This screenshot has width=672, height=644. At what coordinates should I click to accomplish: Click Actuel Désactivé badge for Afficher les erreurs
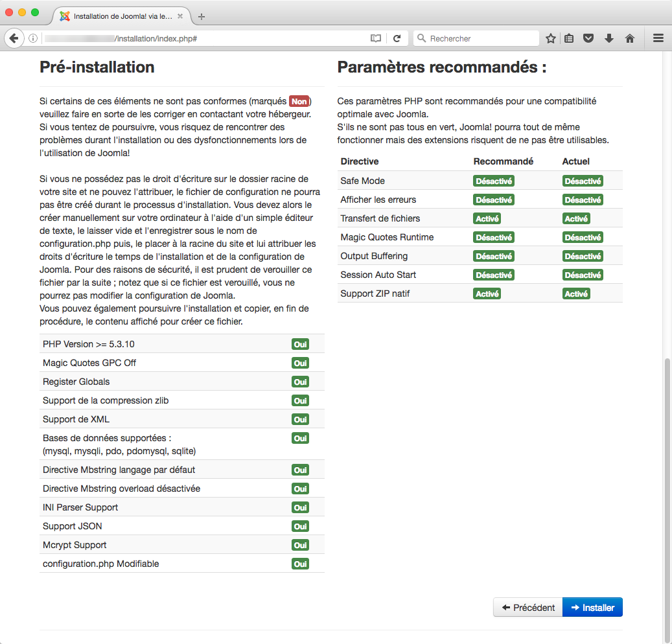coord(583,200)
